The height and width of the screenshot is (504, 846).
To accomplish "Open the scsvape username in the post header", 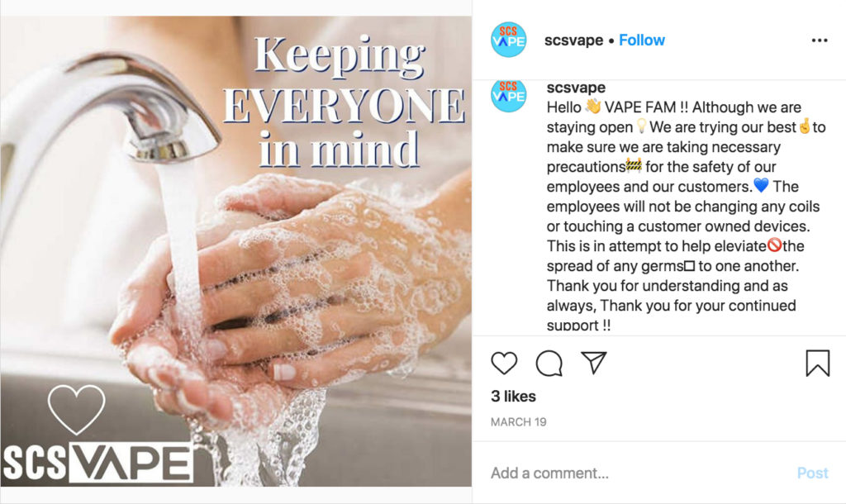I will tap(573, 40).
